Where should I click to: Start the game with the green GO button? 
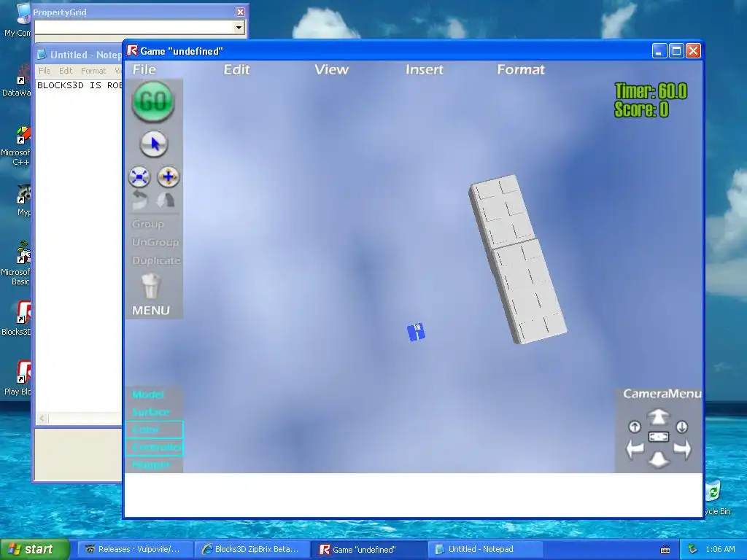coord(153,101)
